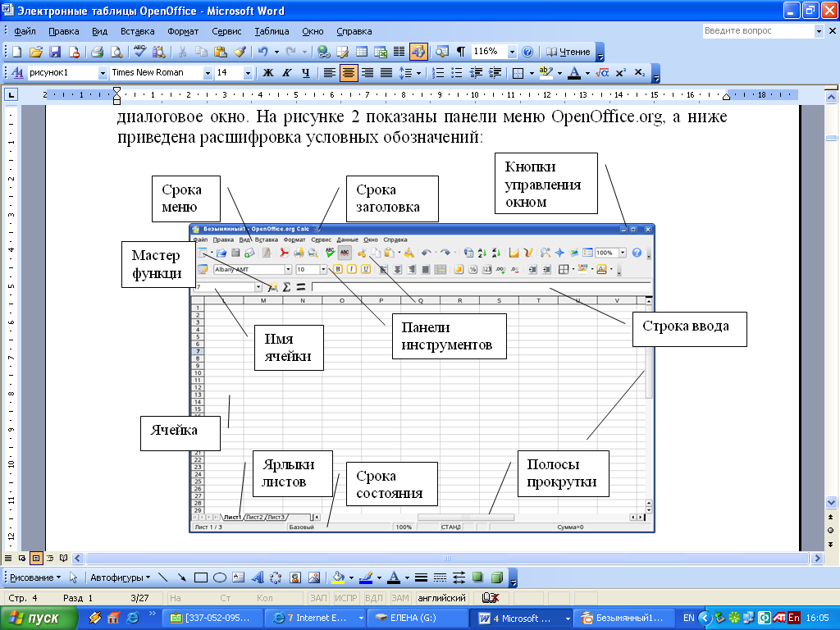Open the 116% zoom dropdown

[x=512, y=52]
